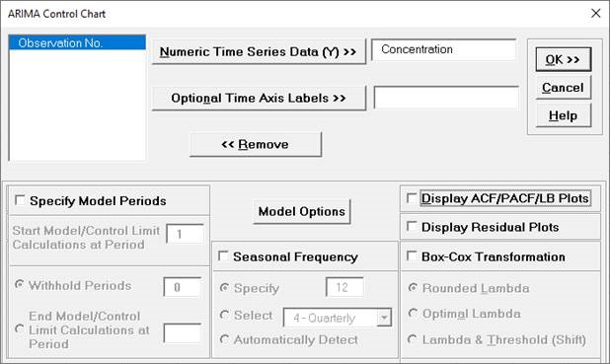The image size is (610, 364).
Task: Expand the 4 - Quarterly dropdown
Action: click(384, 318)
